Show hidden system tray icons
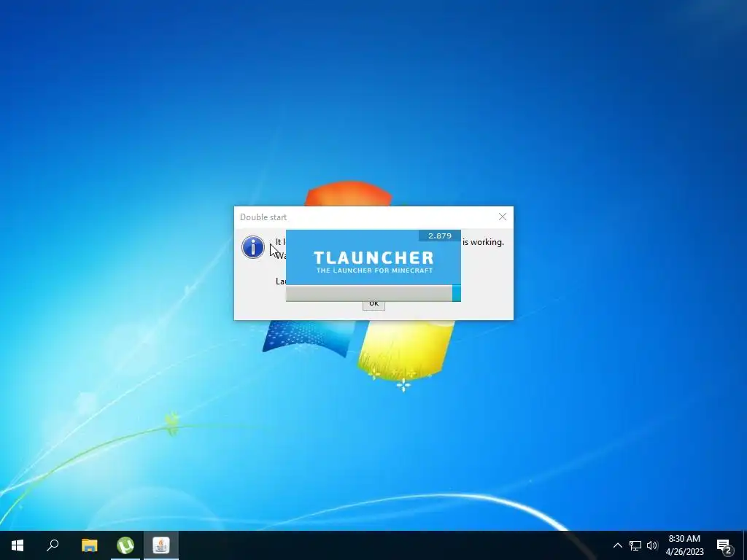The image size is (747, 560). [x=617, y=545]
